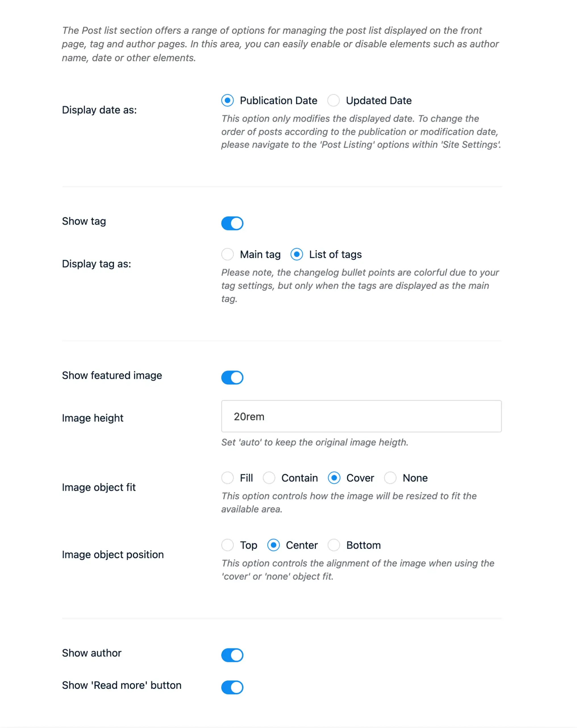Select 'List of tags' option
Screen dimensions: 577x728
[x=296, y=254]
